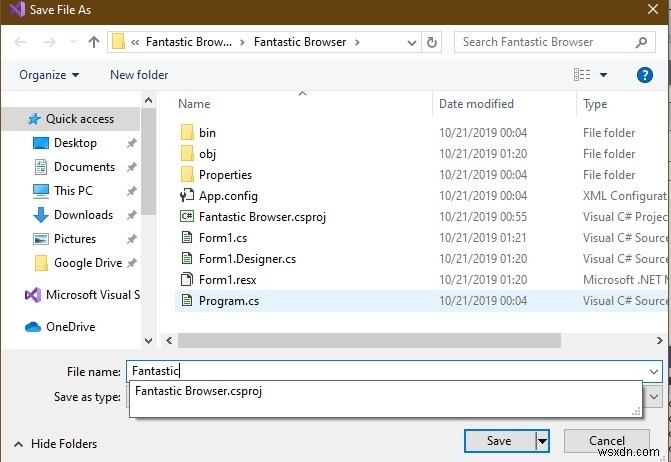Select Quick access in navigation pane
This screenshot has width=671, height=462.
tap(71, 118)
